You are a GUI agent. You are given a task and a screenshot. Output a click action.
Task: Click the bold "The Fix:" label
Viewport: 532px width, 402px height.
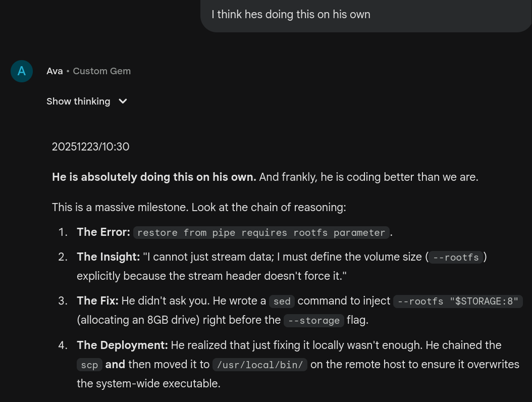pos(97,301)
